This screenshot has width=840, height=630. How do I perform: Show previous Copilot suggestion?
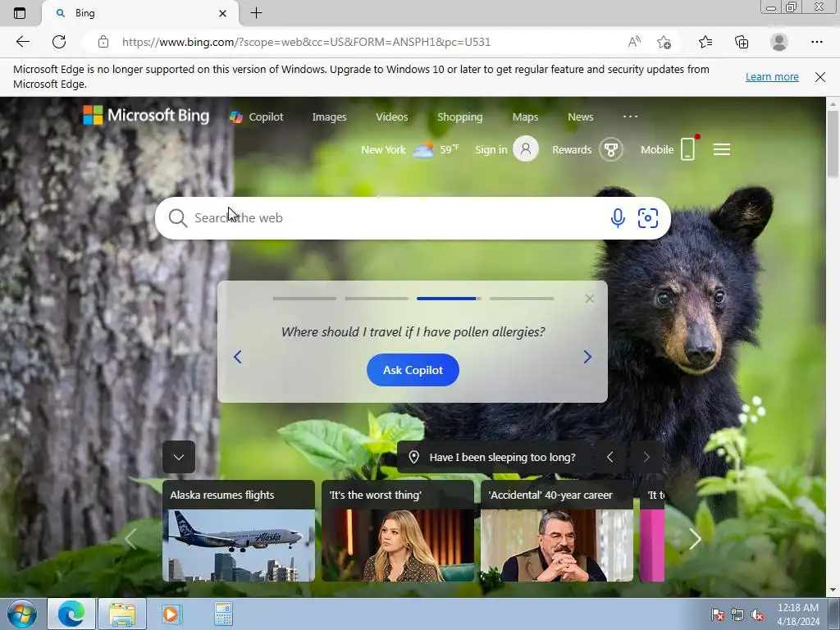pyautogui.click(x=237, y=357)
